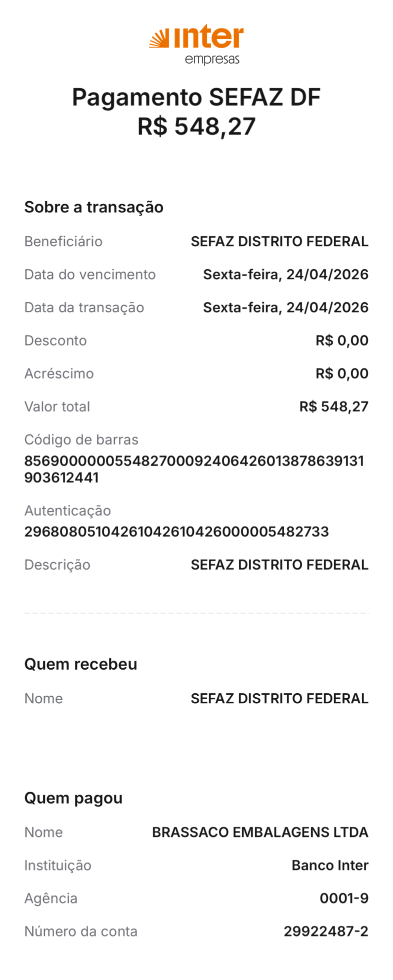393x980 pixels.
Task: Select the Data da transação date value
Action: [x=285, y=307]
